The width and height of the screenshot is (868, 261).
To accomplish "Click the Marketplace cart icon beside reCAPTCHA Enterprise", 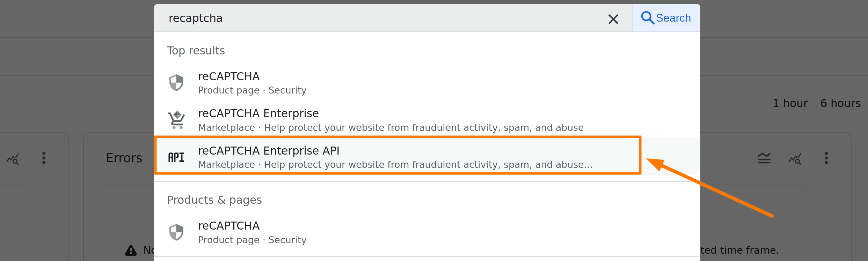I will coord(176,120).
